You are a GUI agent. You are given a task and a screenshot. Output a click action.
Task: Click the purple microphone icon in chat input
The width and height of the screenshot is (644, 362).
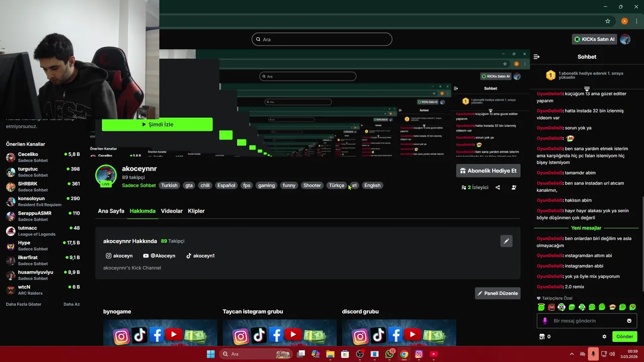[545, 321]
